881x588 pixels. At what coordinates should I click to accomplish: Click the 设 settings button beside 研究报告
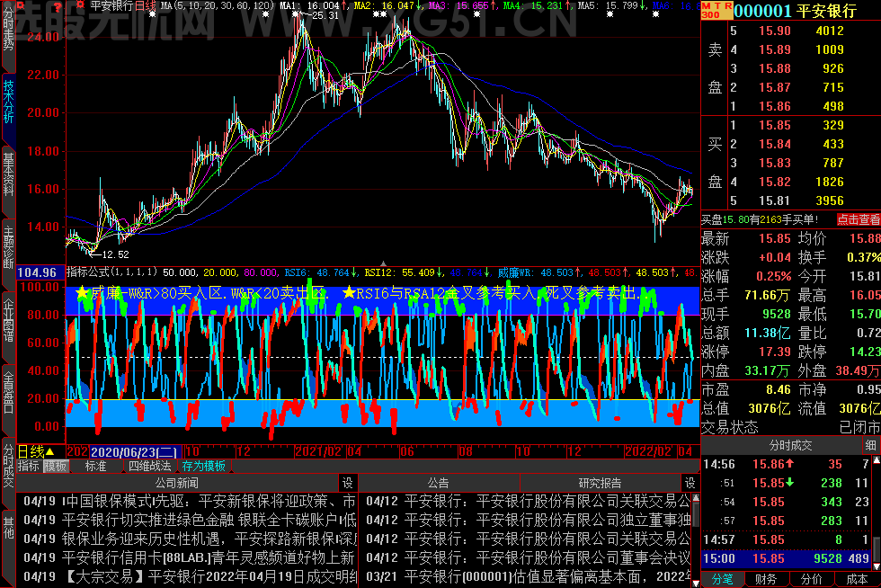tap(690, 483)
